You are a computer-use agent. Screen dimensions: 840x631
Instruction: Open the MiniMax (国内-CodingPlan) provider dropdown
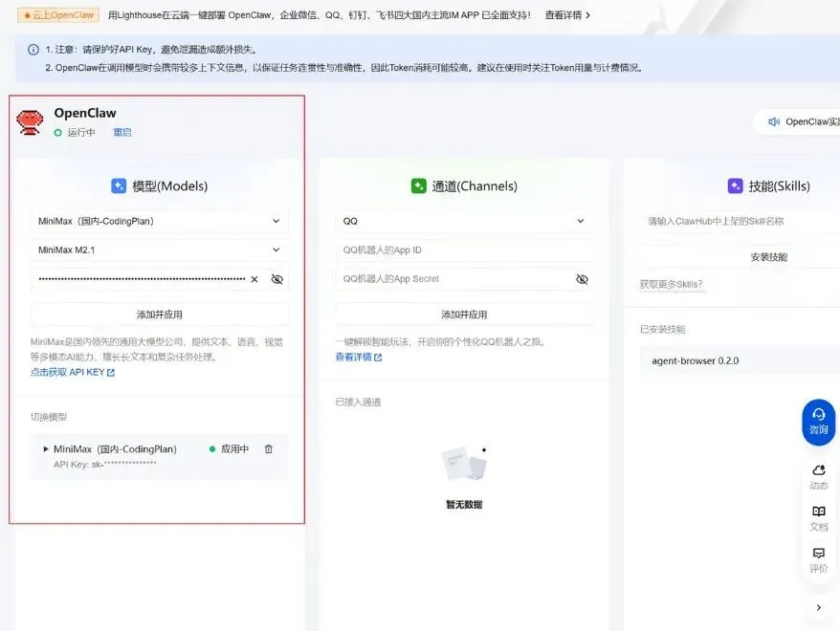pos(159,221)
